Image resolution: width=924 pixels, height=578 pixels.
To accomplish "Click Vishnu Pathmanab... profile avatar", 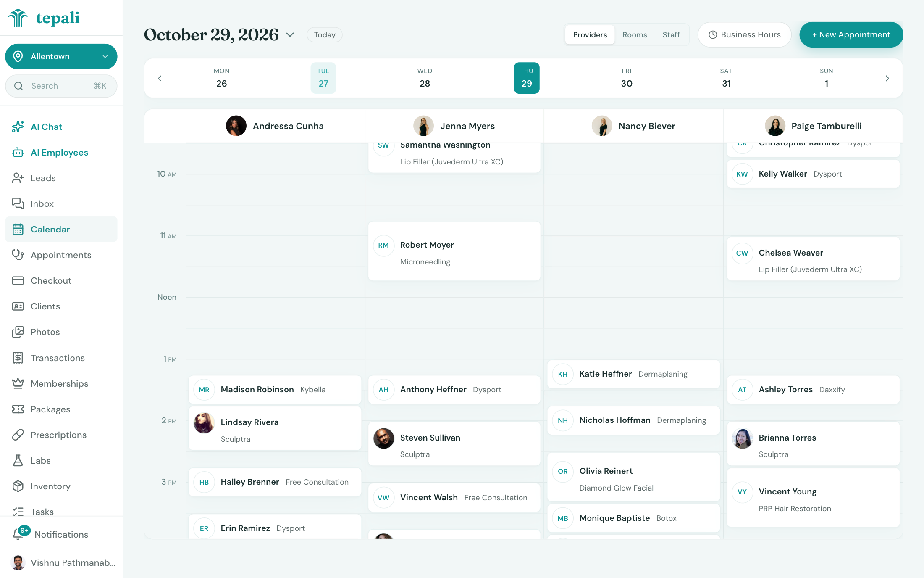I will tap(18, 562).
